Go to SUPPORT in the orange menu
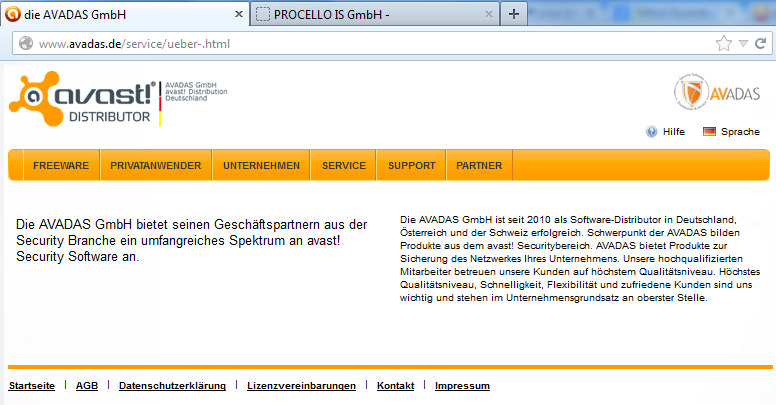The width and height of the screenshot is (776, 405). point(411,166)
